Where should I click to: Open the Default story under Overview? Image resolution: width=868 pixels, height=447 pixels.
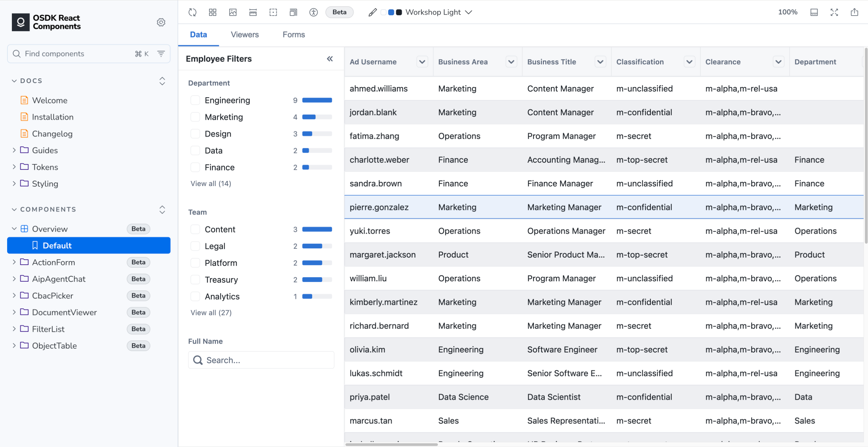pos(89,245)
